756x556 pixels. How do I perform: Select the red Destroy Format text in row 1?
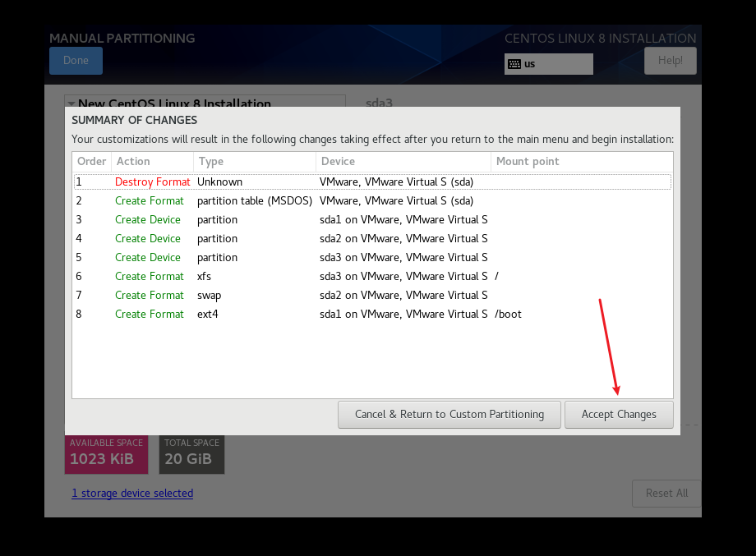coord(152,182)
